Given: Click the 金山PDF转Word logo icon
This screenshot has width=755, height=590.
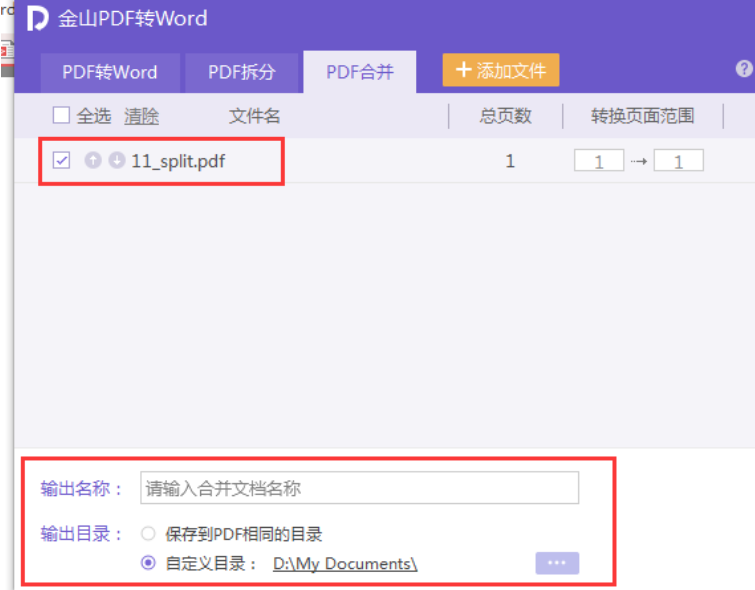Looking at the screenshot, I should (38, 18).
